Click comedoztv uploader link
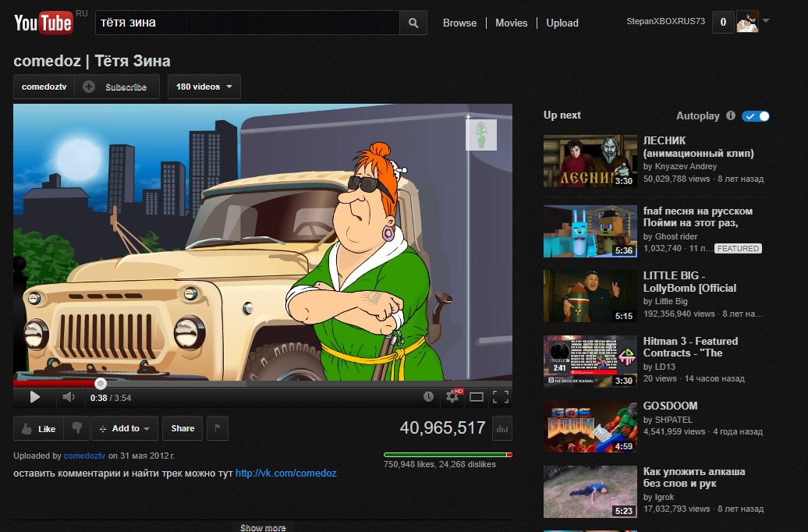The width and height of the screenshot is (808, 532). (84, 456)
